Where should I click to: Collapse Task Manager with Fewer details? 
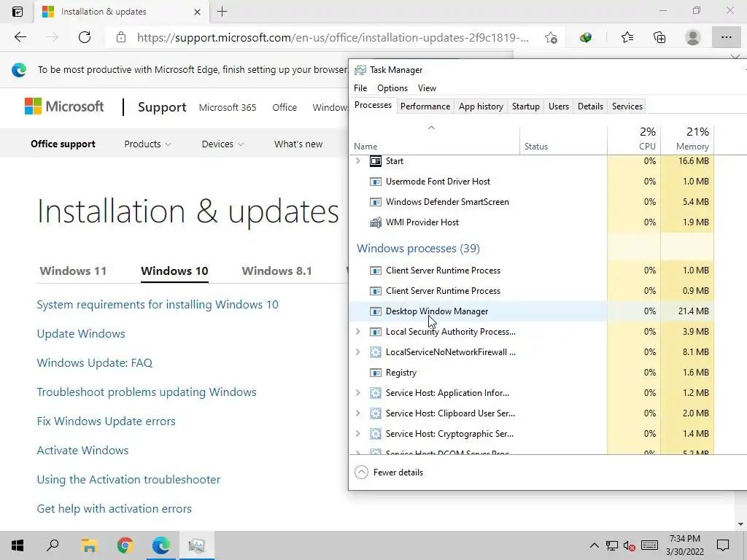[389, 472]
